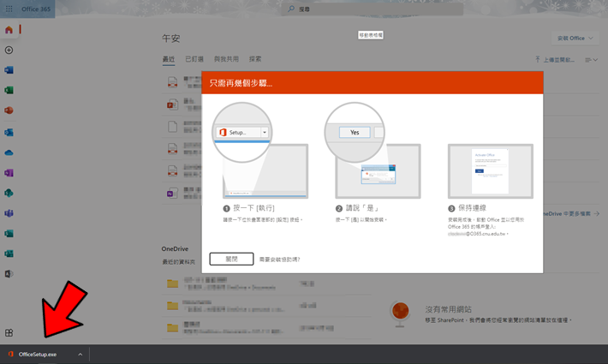Switch to the 探索 tab

click(x=255, y=59)
